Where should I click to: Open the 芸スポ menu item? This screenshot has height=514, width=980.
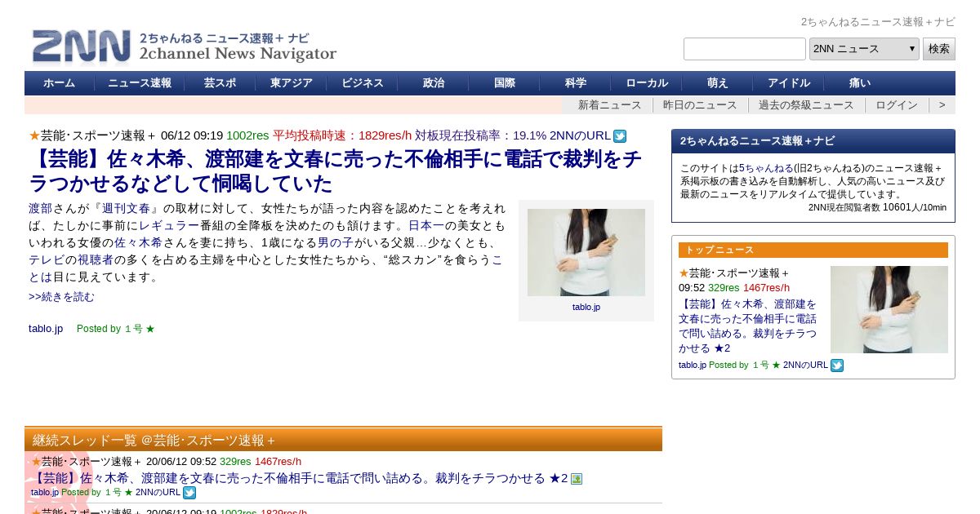220,83
